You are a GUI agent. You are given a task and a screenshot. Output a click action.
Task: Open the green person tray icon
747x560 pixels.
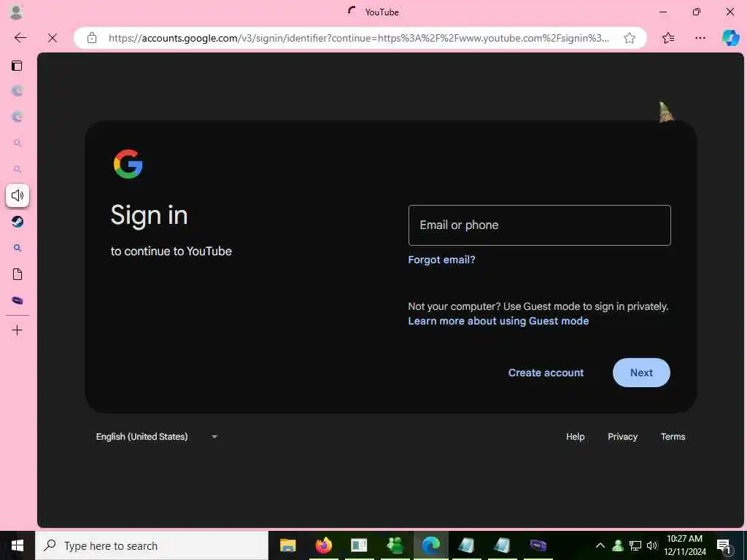click(x=618, y=545)
